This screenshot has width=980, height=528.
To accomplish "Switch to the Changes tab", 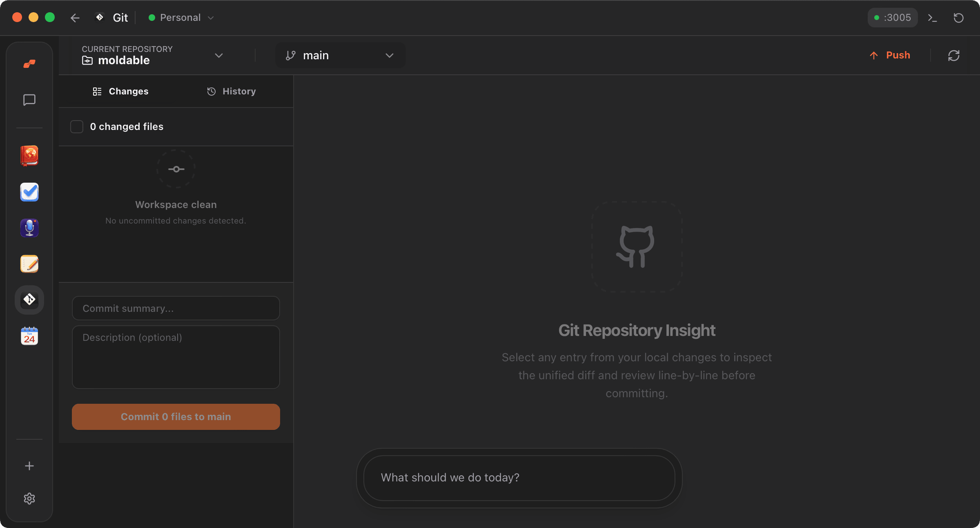I will (x=120, y=91).
